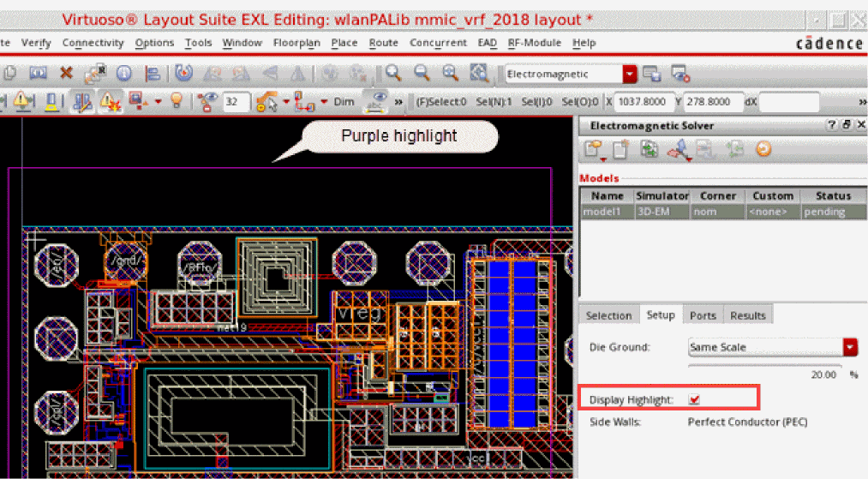Open the Place menu
Screen dimensions: 868x479
pyautogui.click(x=344, y=43)
